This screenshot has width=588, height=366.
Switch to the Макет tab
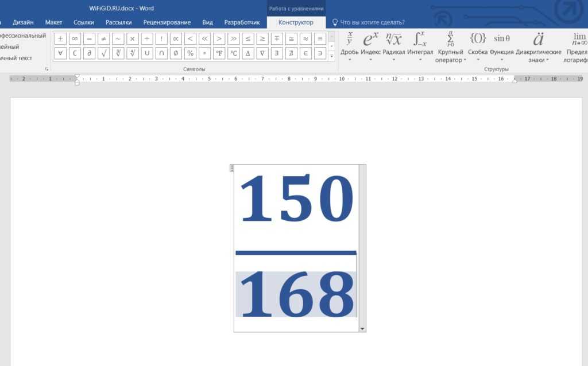coord(53,22)
